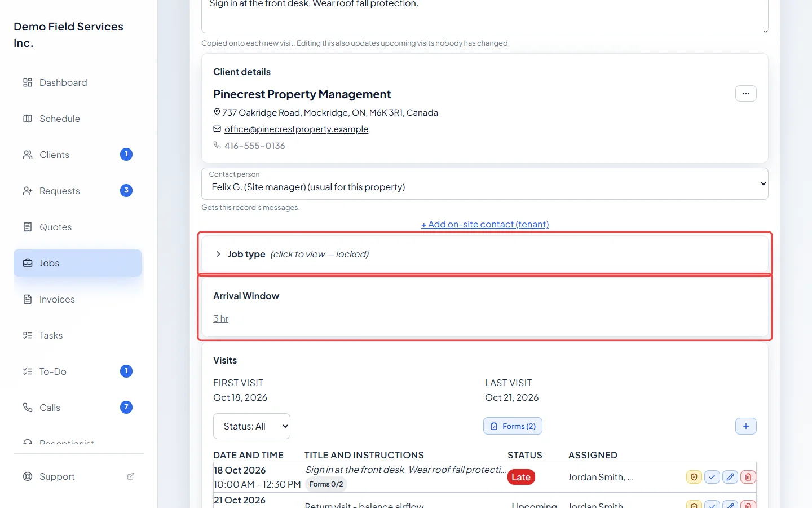Click the Jobs briefcase icon
The height and width of the screenshot is (508, 812).
coord(28,263)
